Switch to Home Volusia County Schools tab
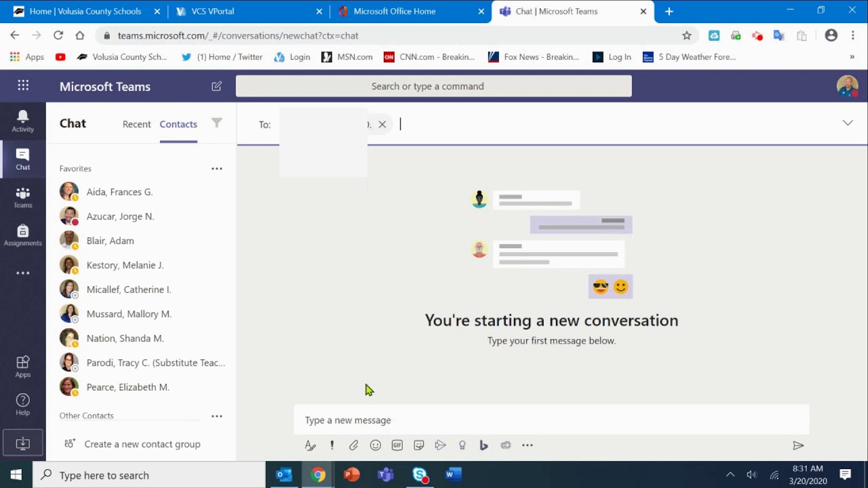Screen dimensions: 868x488 point(87,11)
